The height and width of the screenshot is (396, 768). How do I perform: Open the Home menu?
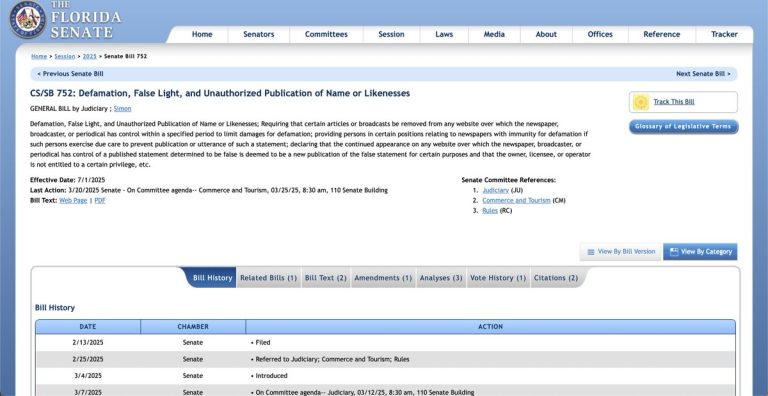pyautogui.click(x=202, y=34)
